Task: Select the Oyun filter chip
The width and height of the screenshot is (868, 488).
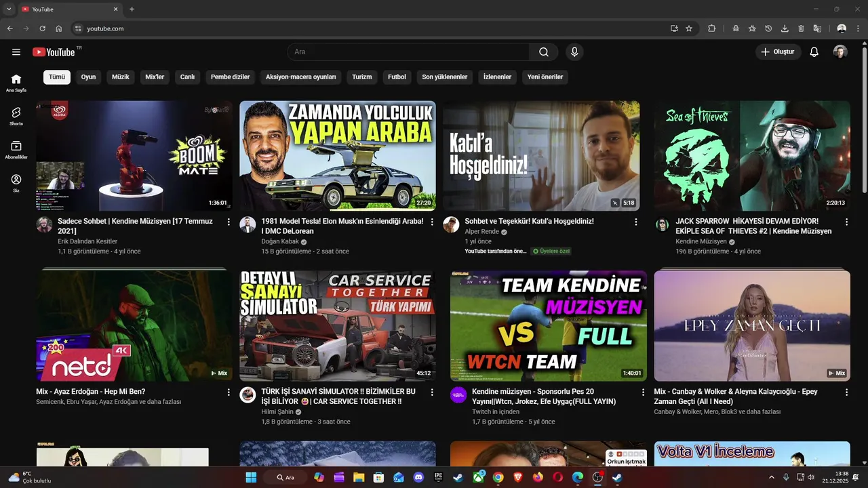Action: point(88,77)
